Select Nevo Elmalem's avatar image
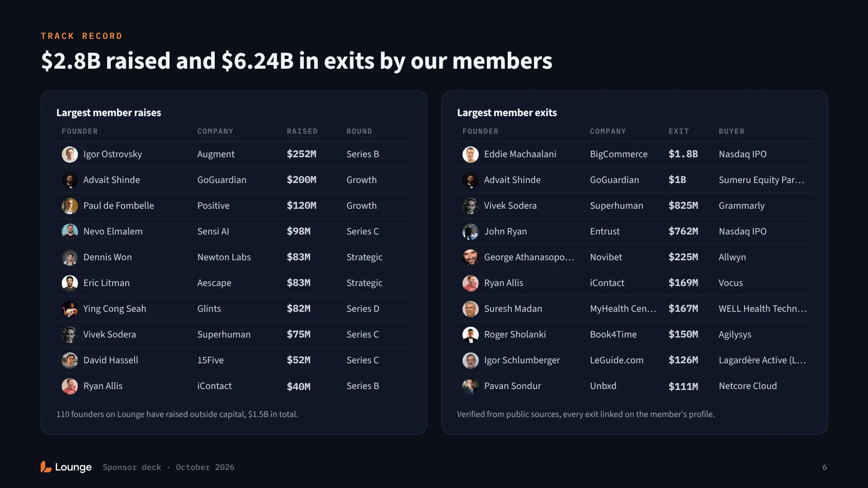Screen dimensions: 868x488 (x=70, y=232)
